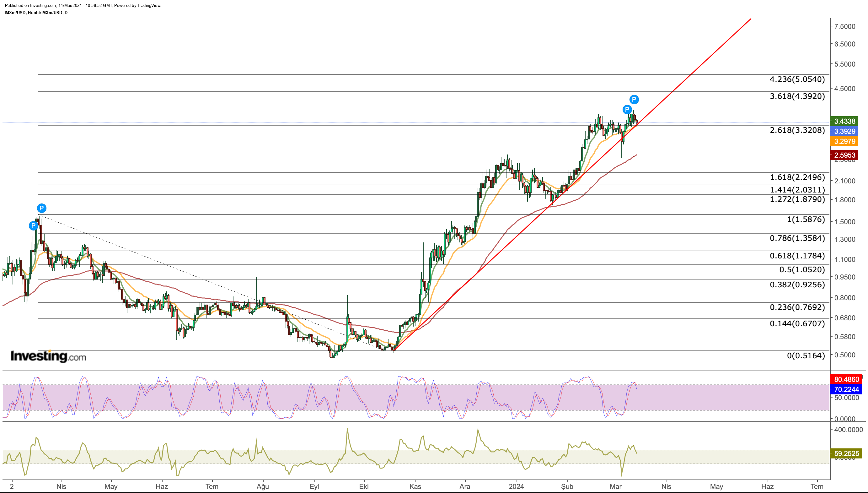Click the IMXm/USD, Huobi:IMXm/USD, D symbol title
The image size is (868, 493).
(36, 13)
